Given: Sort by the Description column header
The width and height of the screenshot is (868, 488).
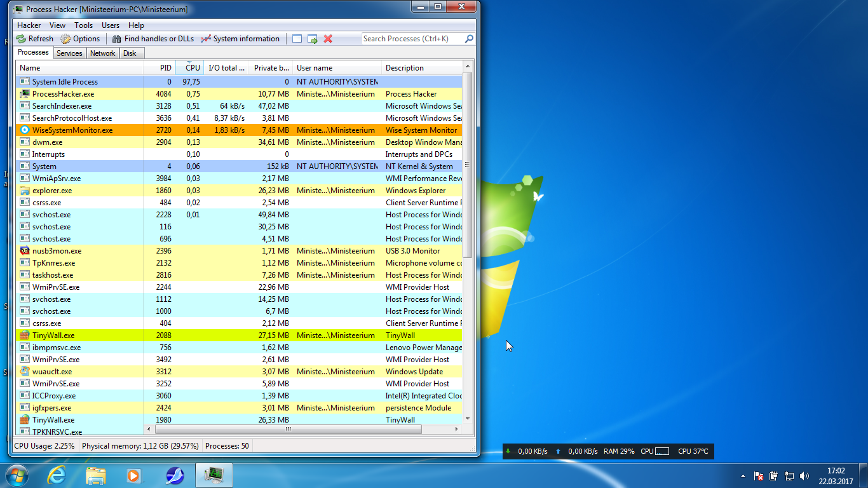Looking at the screenshot, I should [x=422, y=68].
